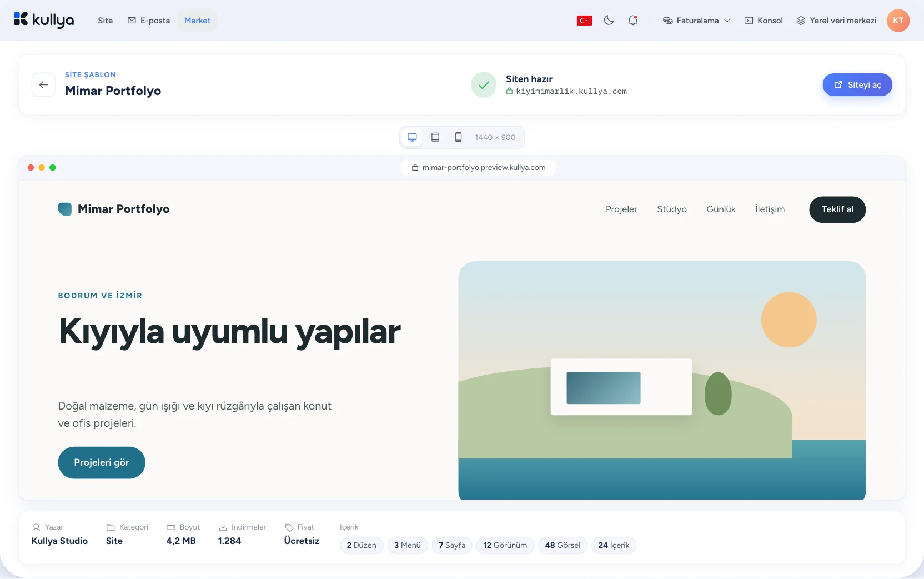Select the Market tab

point(197,21)
